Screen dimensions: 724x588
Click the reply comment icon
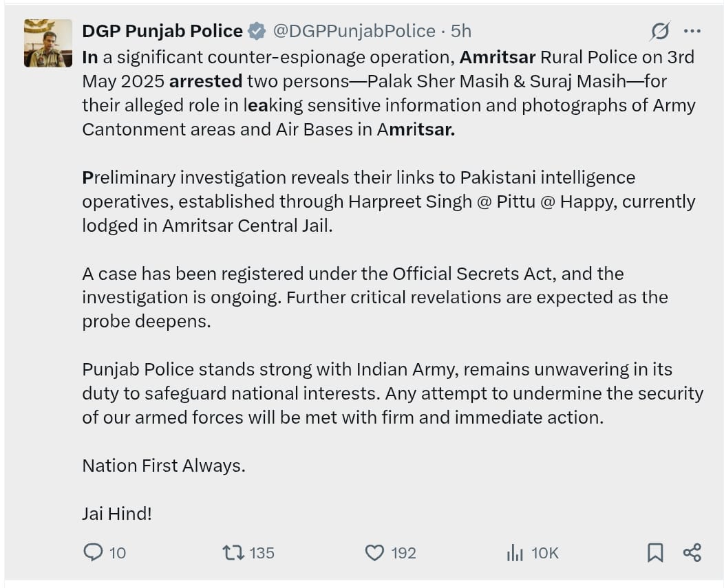pos(93,552)
